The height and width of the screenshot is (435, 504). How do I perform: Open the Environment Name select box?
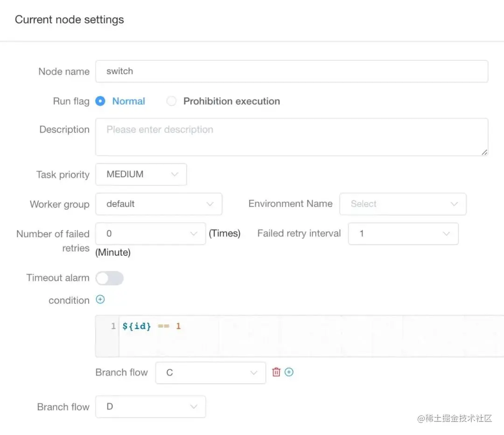point(403,204)
